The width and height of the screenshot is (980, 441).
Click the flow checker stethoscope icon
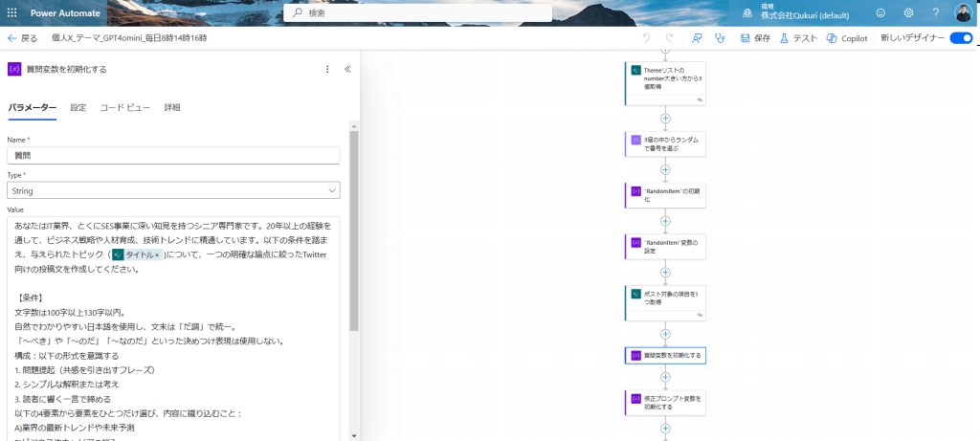719,38
